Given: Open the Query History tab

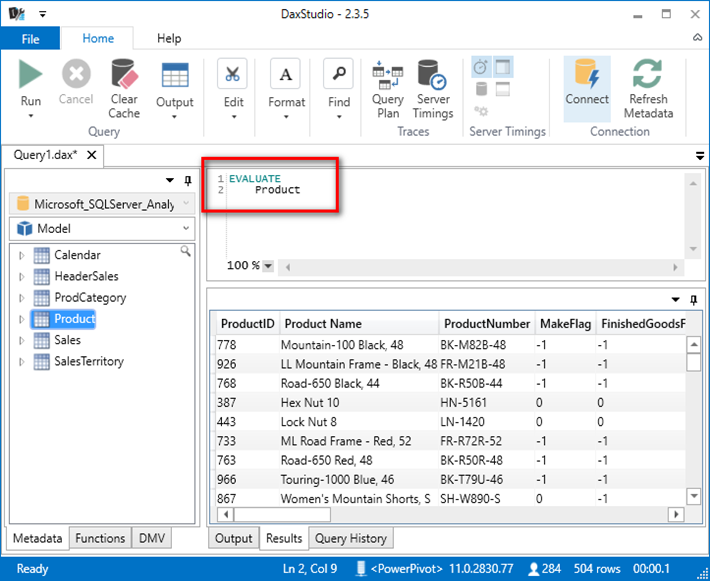Looking at the screenshot, I should [x=351, y=538].
